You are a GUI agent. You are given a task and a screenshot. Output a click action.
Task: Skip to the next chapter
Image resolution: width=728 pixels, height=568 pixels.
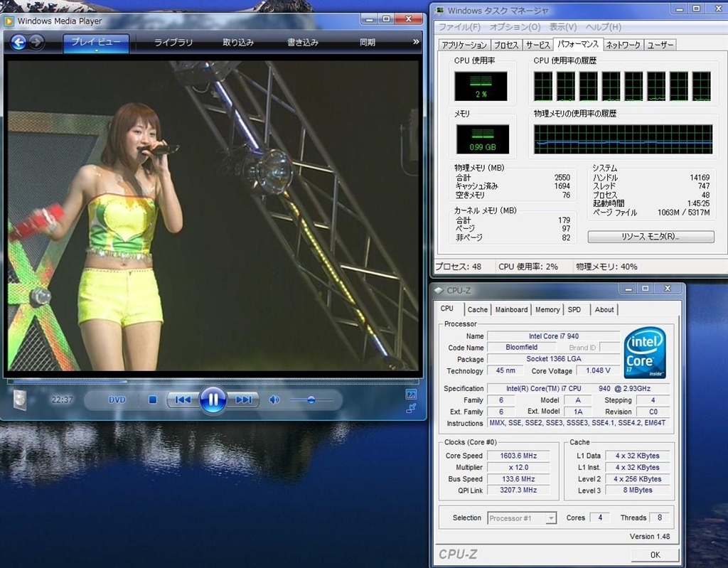tap(244, 400)
